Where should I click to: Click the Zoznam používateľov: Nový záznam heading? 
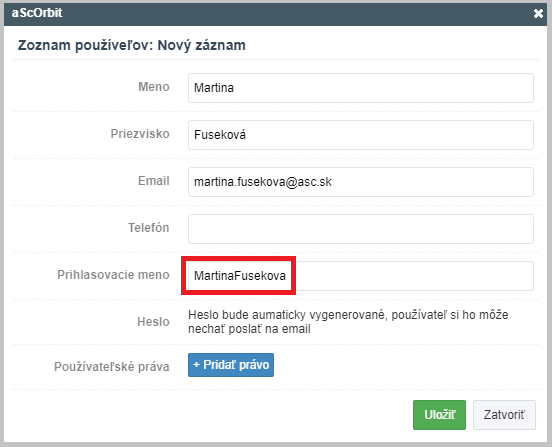(131, 45)
